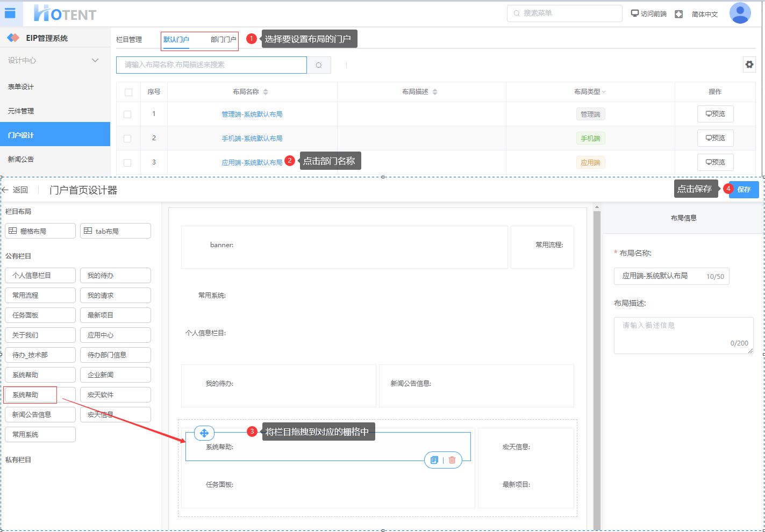
Task: Select the checkbox for row 3
Action: click(x=127, y=162)
